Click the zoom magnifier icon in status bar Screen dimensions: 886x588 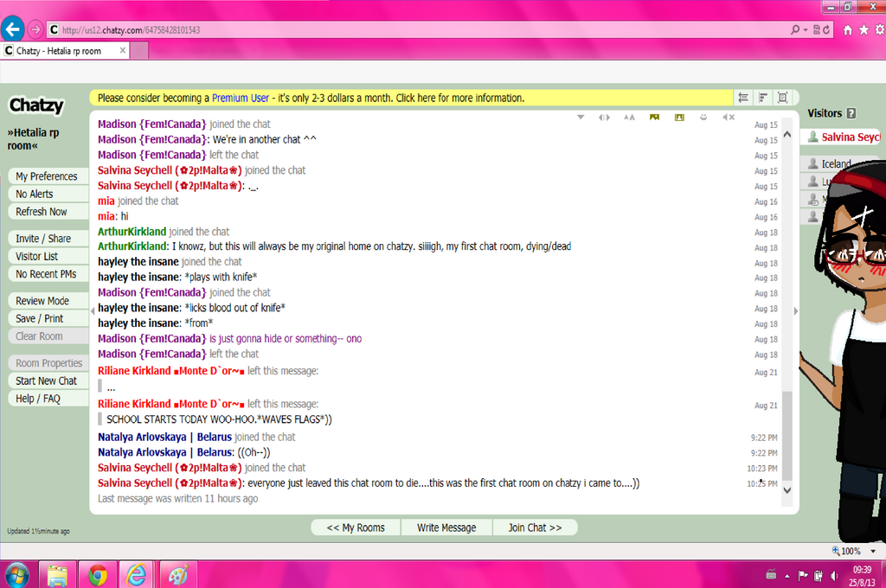[836, 551]
